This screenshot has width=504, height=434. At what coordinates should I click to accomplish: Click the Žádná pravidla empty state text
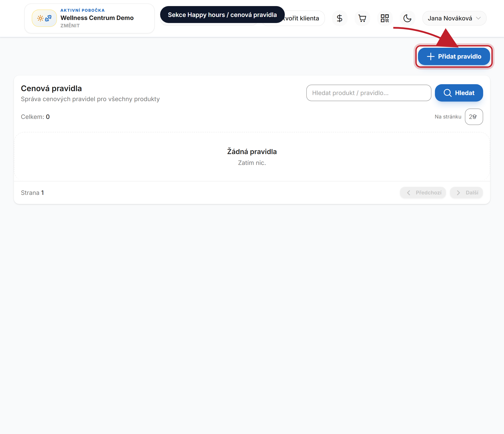pos(252,152)
